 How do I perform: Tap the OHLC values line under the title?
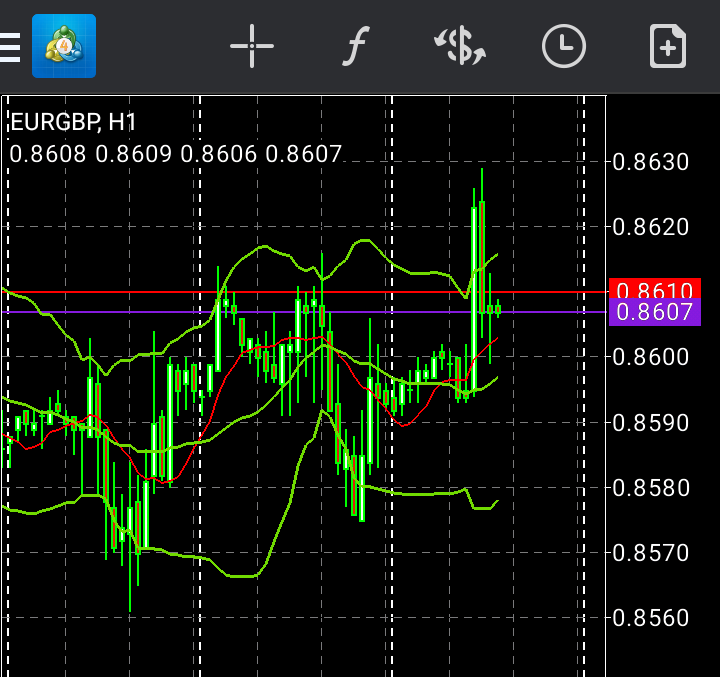[176, 154]
